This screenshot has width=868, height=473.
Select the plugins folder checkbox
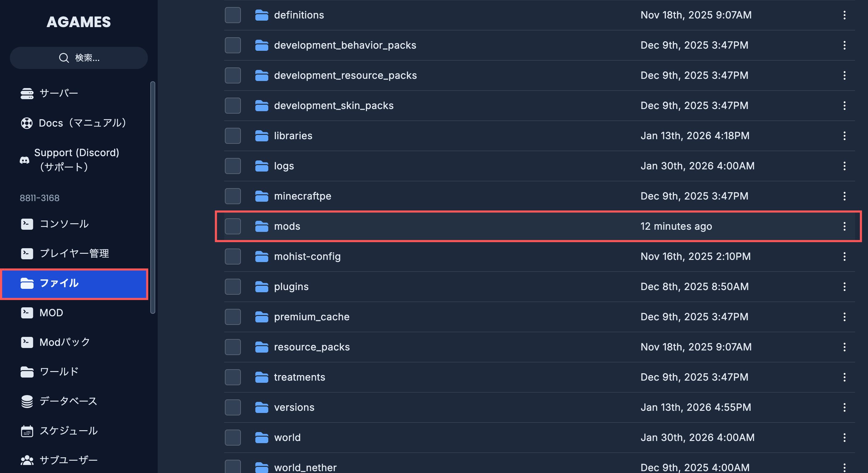pyautogui.click(x=233, y=287)
